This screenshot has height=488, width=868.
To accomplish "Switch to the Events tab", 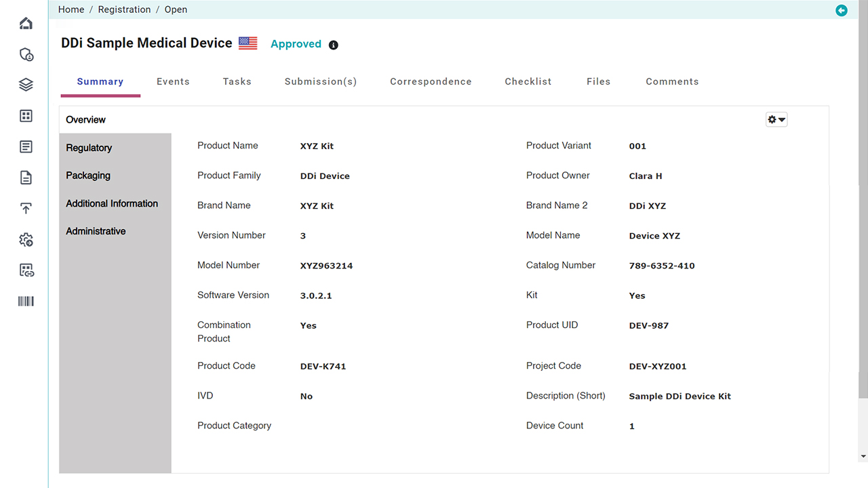I will [173, 81].
